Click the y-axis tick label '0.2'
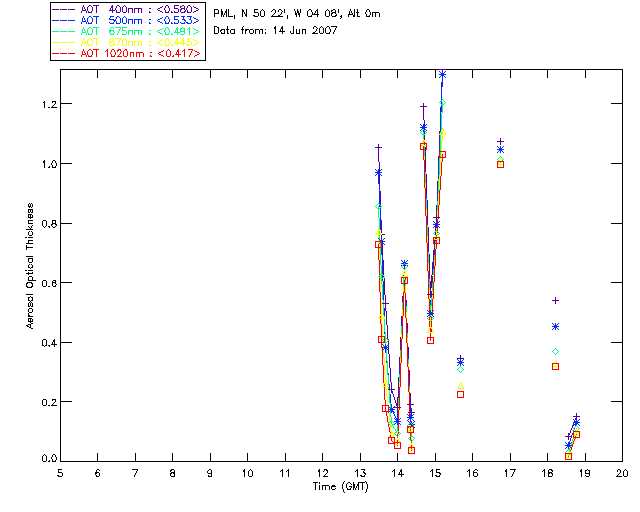The height and width of the screenshot is (512, 640). pos(49,403)
